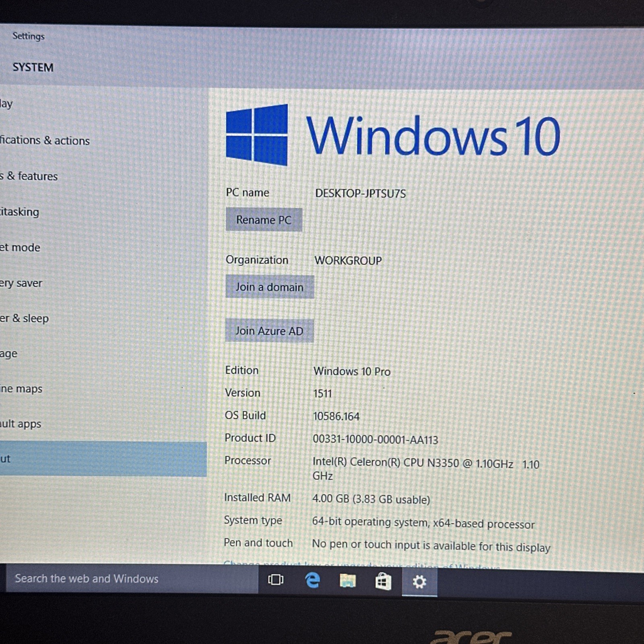Screen dimensions: 644x644
Task: Open Task View from the taskbar
Action: (276, 580)
